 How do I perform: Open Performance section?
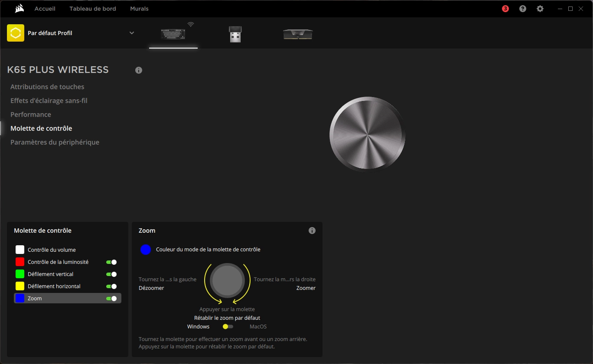(31, 114)
